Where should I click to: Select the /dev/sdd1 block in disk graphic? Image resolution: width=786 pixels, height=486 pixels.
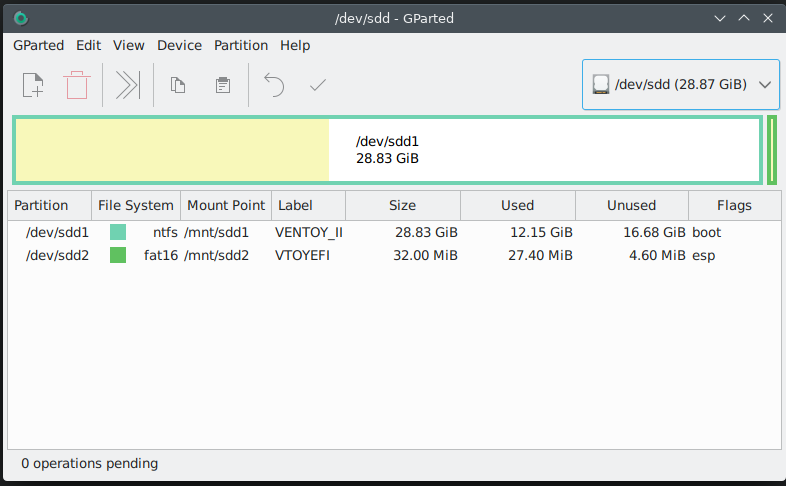(x=387, y=150)
